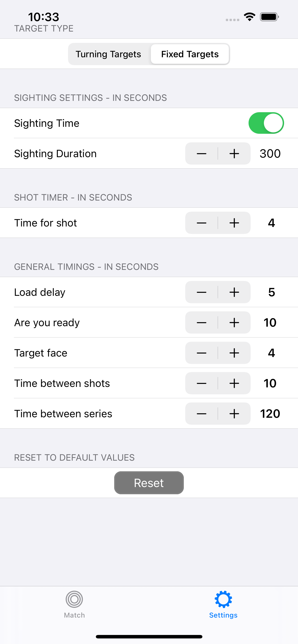Disable the Sighting Time switch
The width and height of the screenshot is (298, 644).
click(x=266, y=123)
